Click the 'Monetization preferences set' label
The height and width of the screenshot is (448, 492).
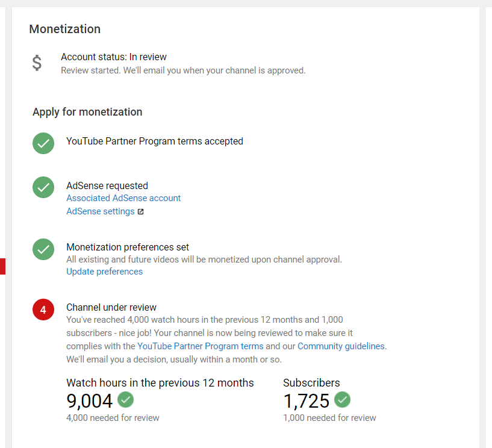[128, 247]
